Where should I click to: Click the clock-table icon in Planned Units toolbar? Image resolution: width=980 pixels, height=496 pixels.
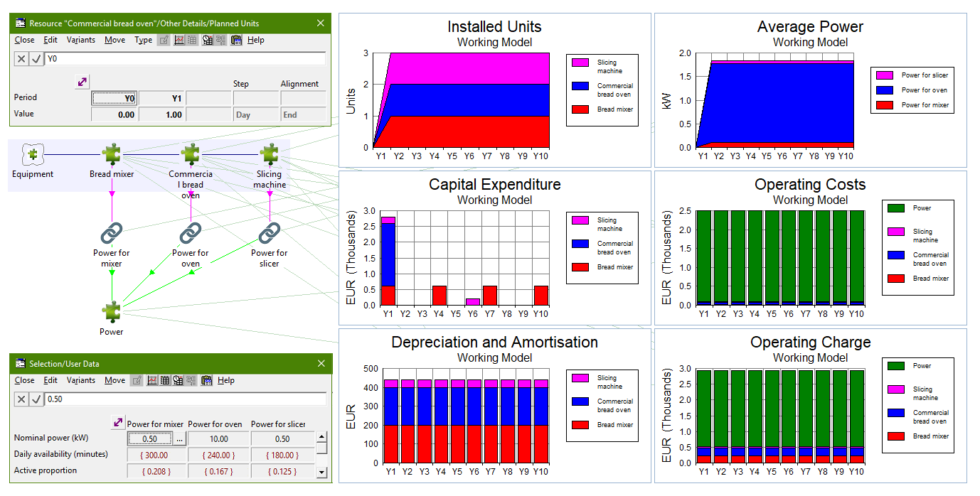click(x=208, y=40)
